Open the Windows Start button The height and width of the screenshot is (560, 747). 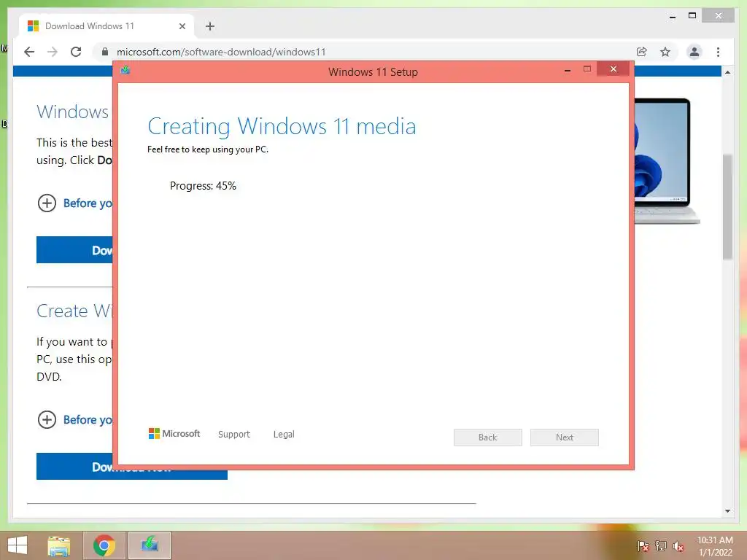(x=18, y=545)
